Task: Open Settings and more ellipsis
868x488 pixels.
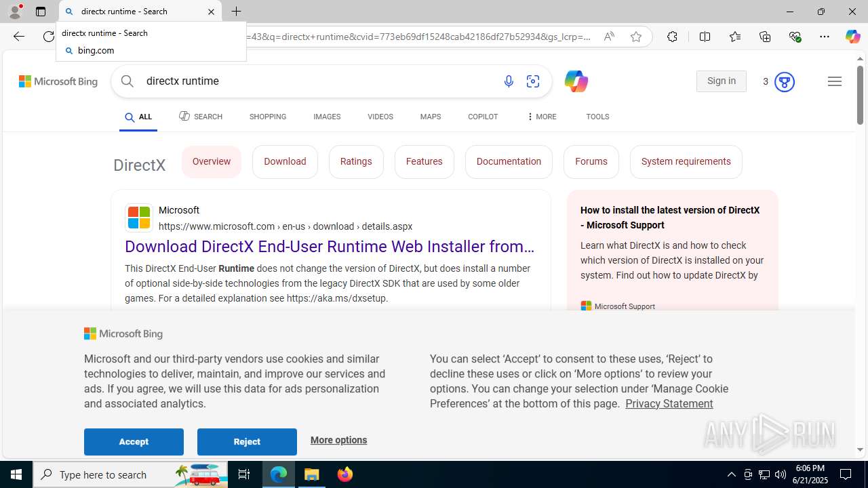Action: click(825, 37)
